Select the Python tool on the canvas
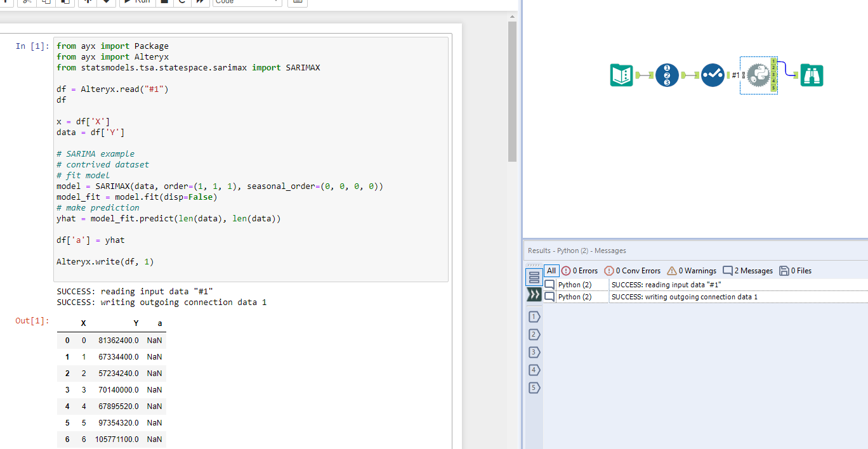The image size is (868, 449). [x=758, y=75]
